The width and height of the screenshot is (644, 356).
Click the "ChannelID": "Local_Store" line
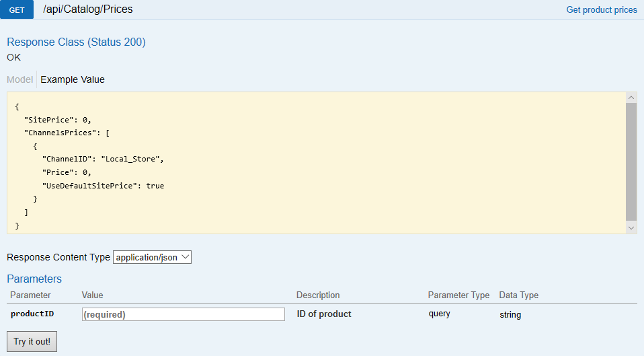pyautogui.click(x=103, y=159)
